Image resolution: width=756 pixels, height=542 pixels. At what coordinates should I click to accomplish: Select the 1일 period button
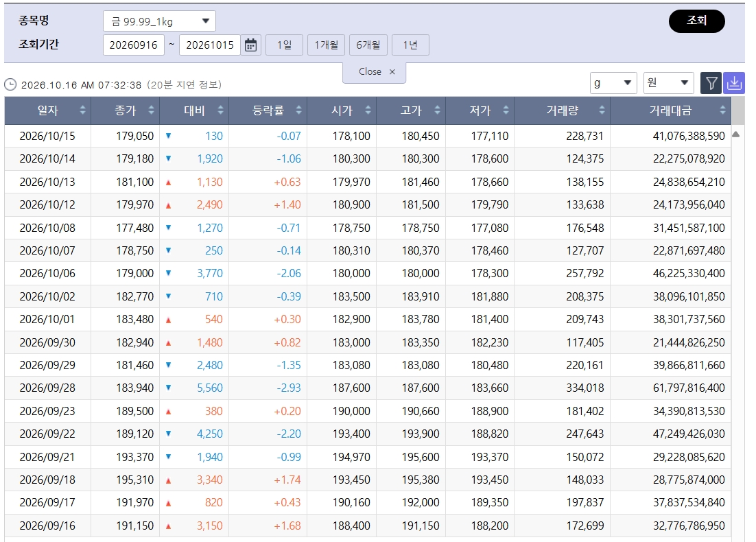click(284, 45)
